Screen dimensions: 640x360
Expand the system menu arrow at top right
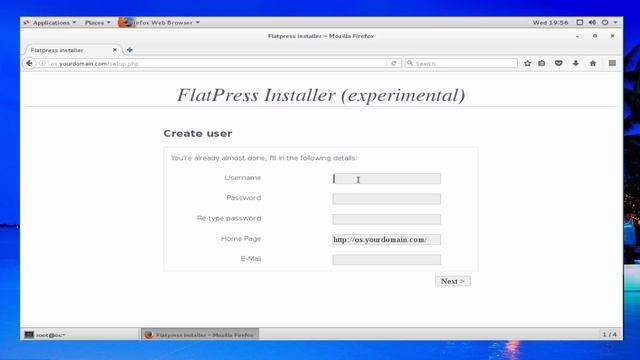point(616,22)
